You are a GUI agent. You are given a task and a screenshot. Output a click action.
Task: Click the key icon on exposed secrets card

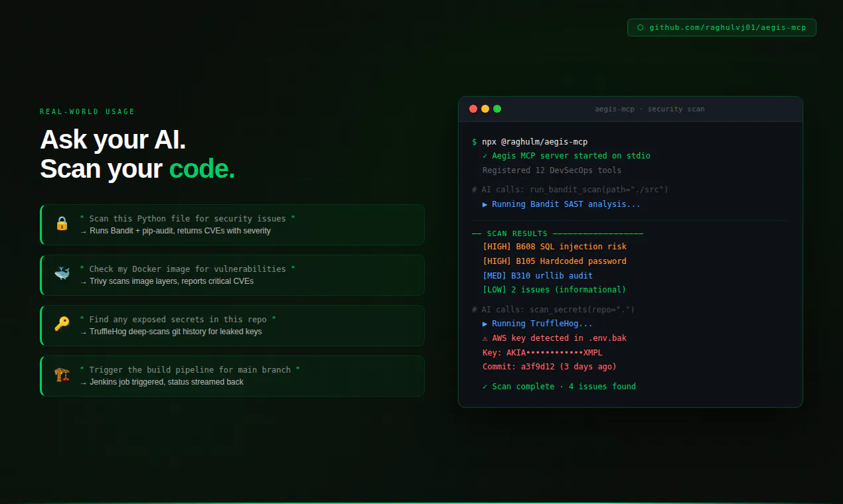tap(62, 324)
